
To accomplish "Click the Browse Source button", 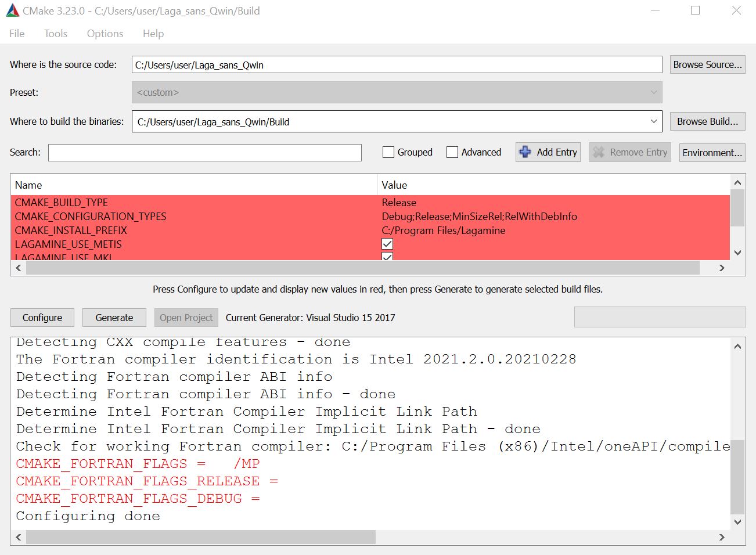I will [x=707, y=64].
